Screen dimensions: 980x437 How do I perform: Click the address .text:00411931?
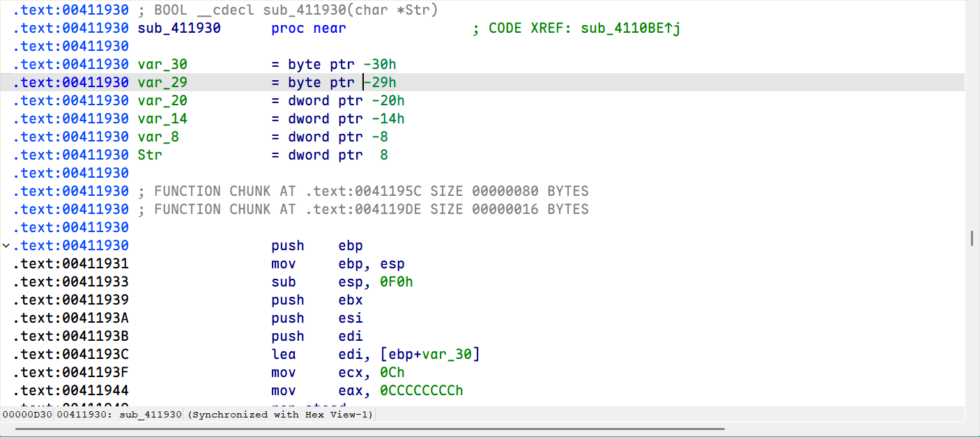pyautogui.click(x=70, y=263)
